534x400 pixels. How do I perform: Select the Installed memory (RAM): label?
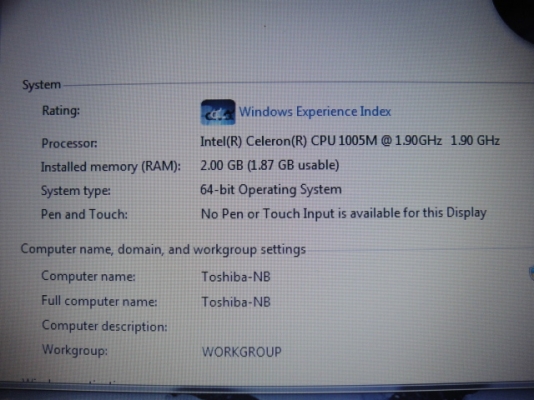pos(111,167)
